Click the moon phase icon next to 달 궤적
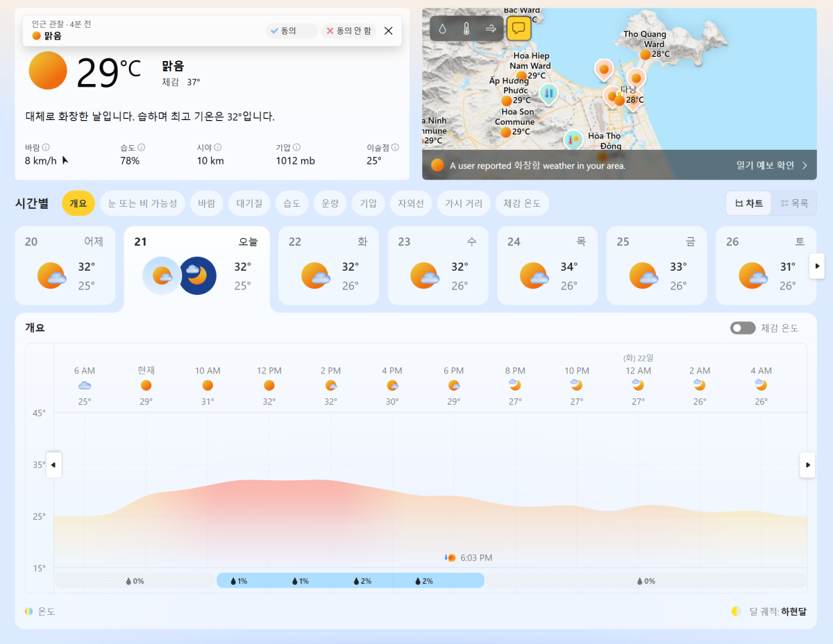 (x=737, y=611)
